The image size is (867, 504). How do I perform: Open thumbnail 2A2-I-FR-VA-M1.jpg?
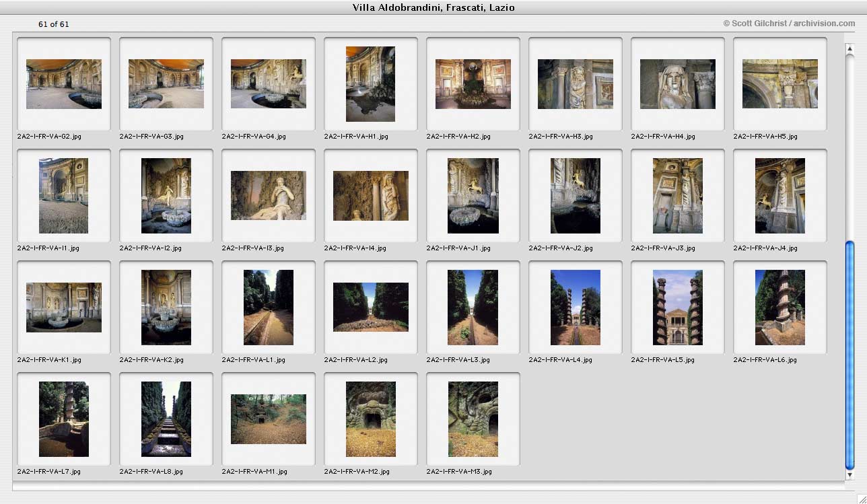[269, 419]
